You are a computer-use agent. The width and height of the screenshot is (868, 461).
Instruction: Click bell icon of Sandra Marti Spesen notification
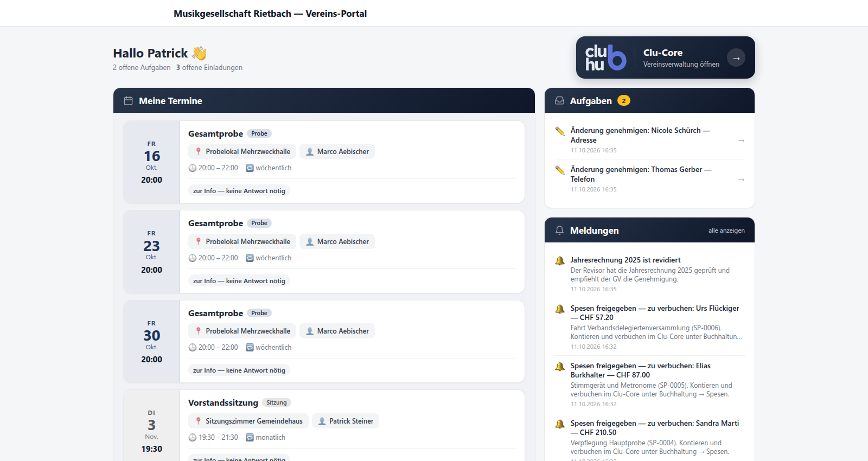click(x=560, y=424)
